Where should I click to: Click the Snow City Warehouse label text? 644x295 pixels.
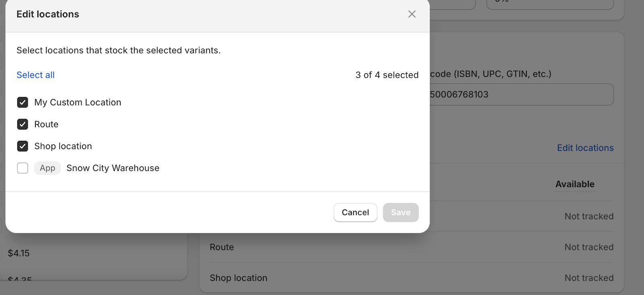click(x=113, y=168)
